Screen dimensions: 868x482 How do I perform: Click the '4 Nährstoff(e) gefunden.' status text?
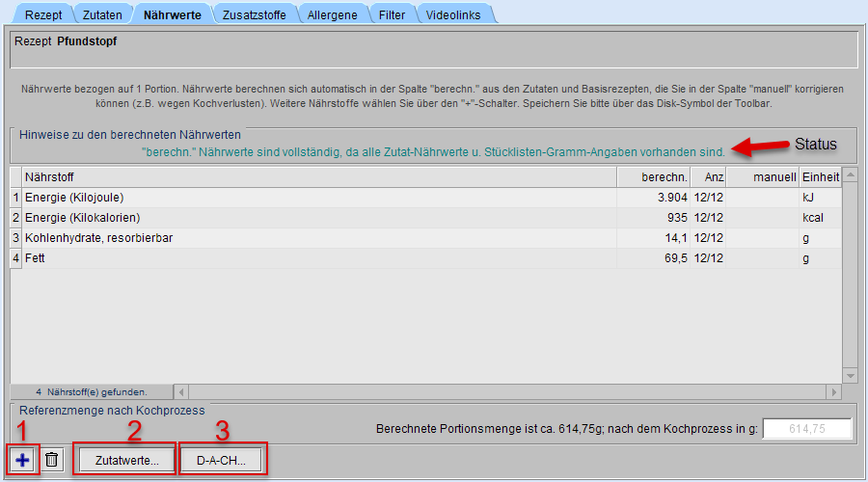(92, 392)
